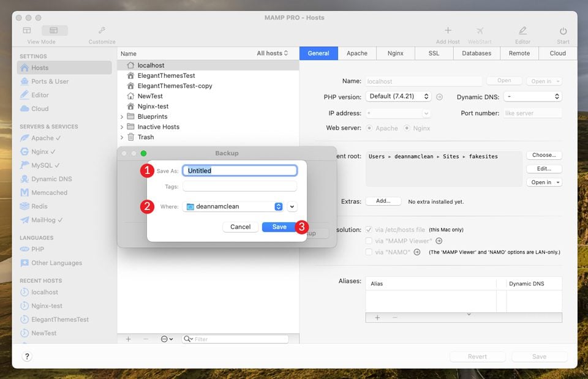
Task: Click the help question mark button
Action: click(x=27, y=356)
